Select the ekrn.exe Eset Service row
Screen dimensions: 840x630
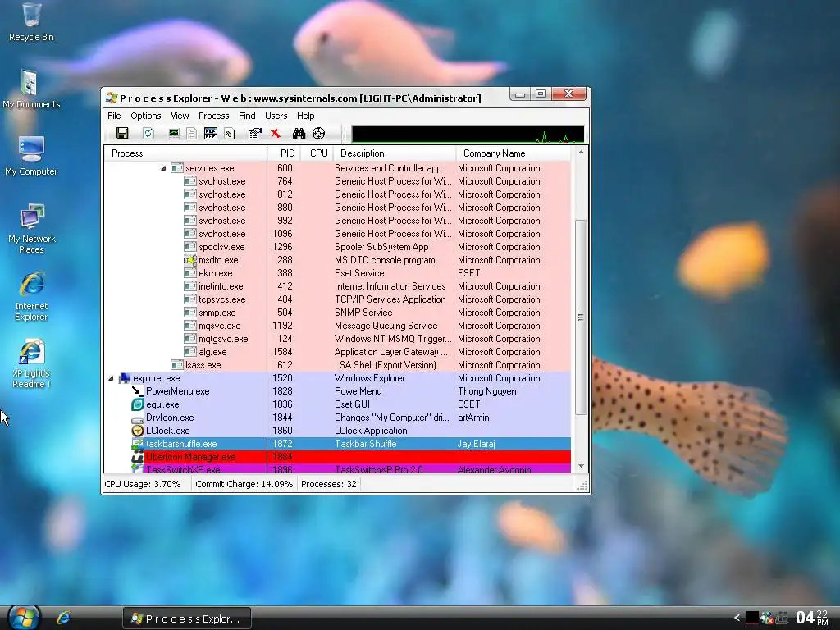(x=337, y=273)
